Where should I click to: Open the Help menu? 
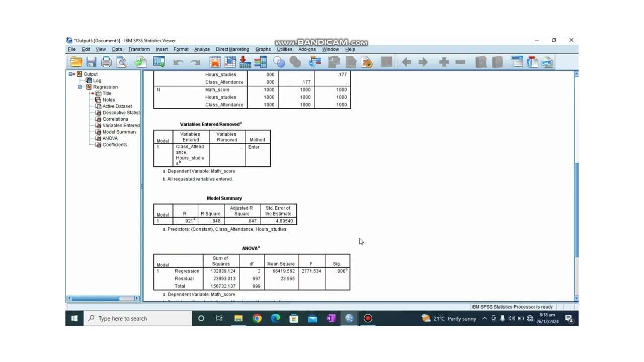(350, 49)
